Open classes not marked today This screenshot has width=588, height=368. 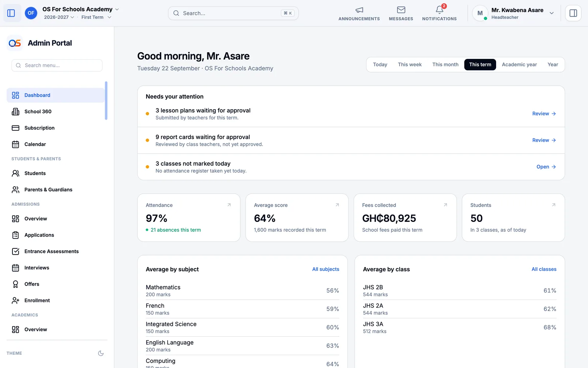(546, 167)
